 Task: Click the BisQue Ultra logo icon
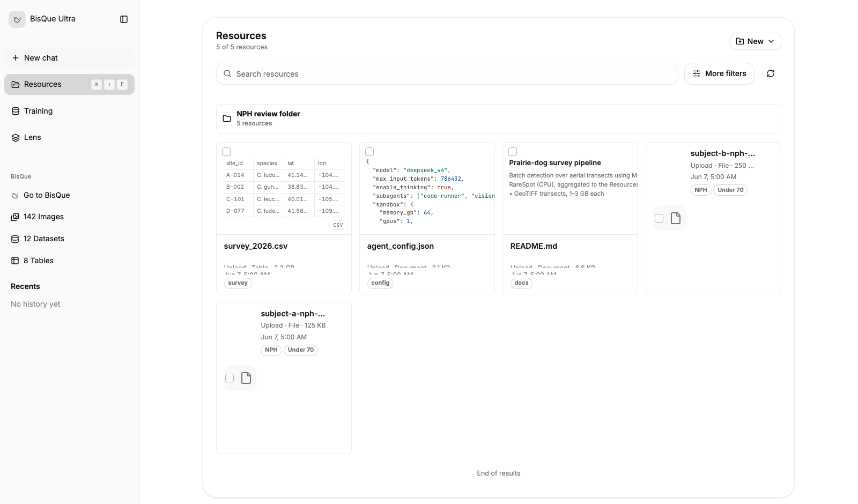(17, 19)
